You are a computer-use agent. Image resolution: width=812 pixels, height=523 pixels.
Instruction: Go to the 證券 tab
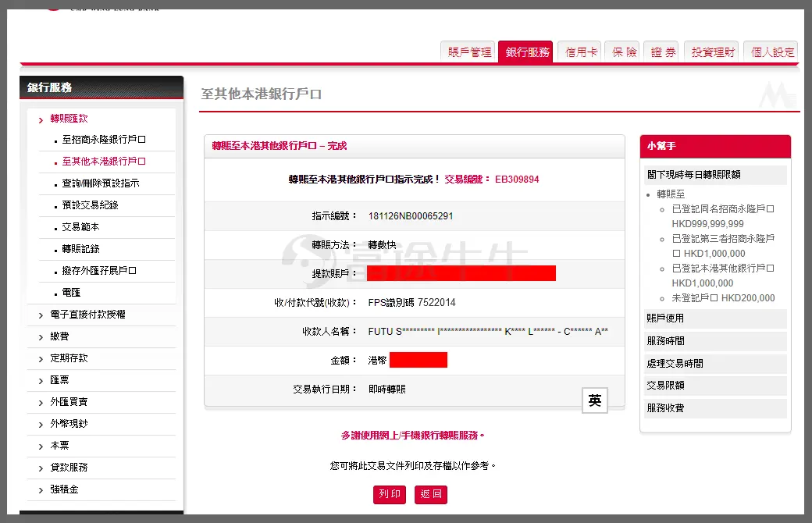tap(663, 52)
